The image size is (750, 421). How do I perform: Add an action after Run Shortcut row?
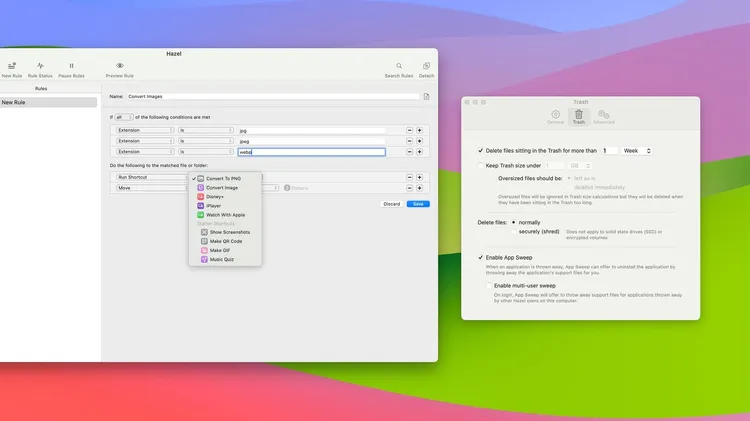(419, 177)
